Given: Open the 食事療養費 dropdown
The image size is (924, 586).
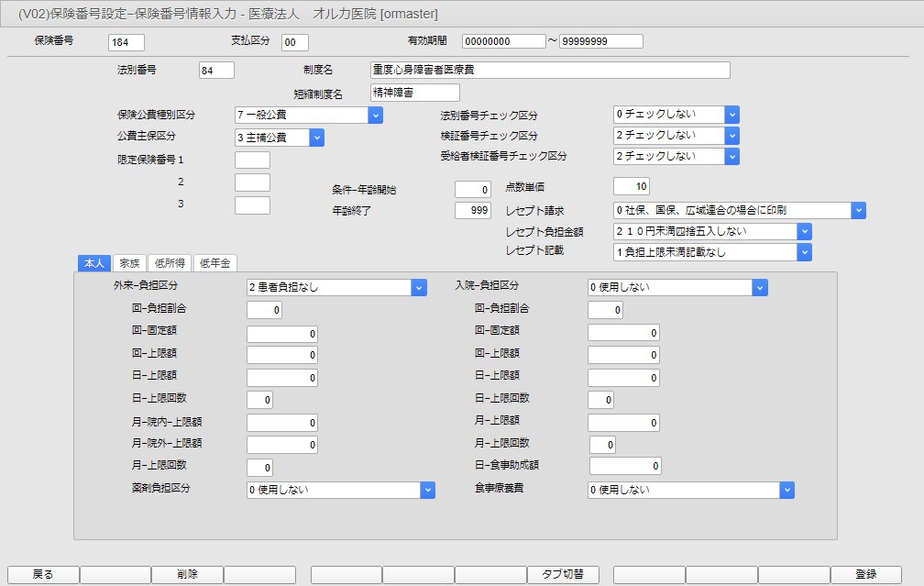Looking at the screenshot, I should pos(786,490).
